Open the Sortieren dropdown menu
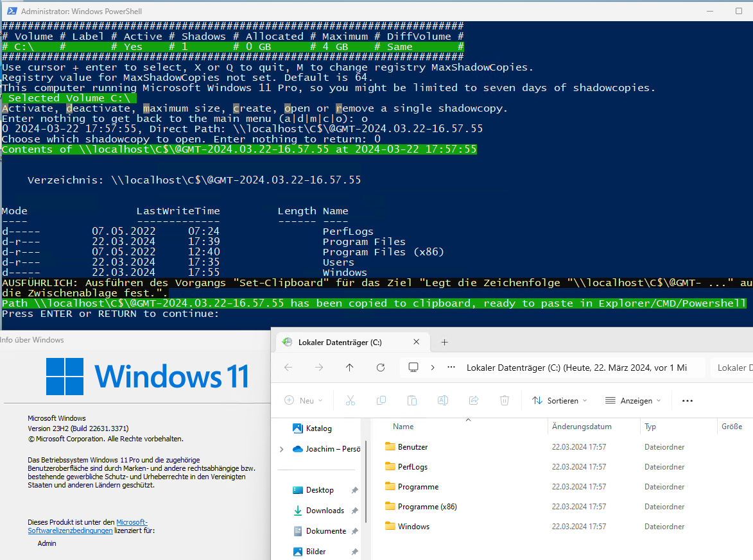The height and width of the screenshot is (560, 753). pos(560,401)
